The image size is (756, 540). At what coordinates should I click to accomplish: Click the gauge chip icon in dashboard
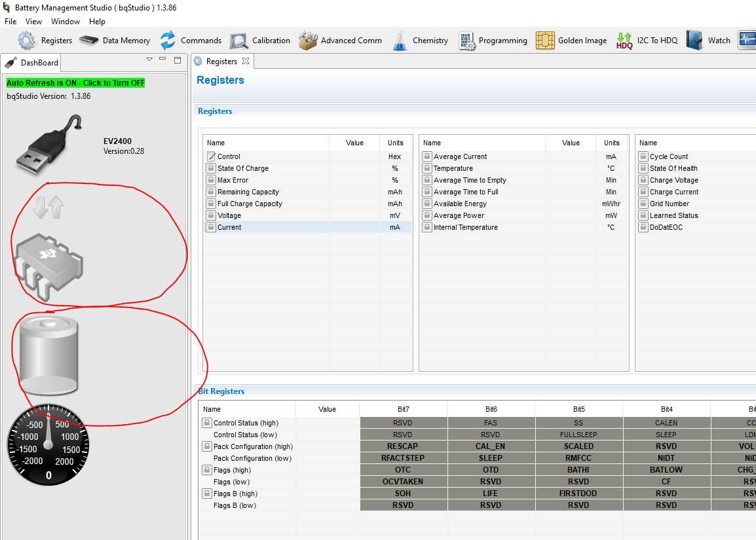click(48, 266)
